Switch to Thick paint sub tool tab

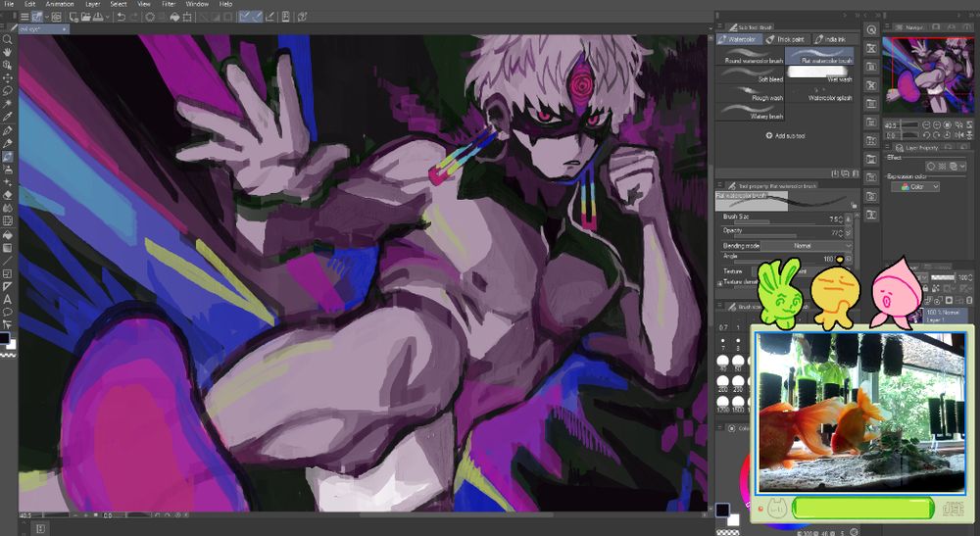[x=787, y=39]
